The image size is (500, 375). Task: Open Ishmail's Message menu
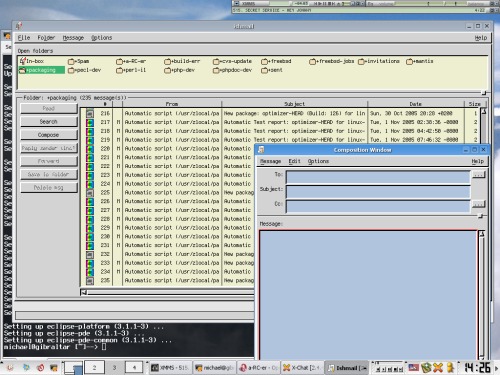tap(73, 38)
